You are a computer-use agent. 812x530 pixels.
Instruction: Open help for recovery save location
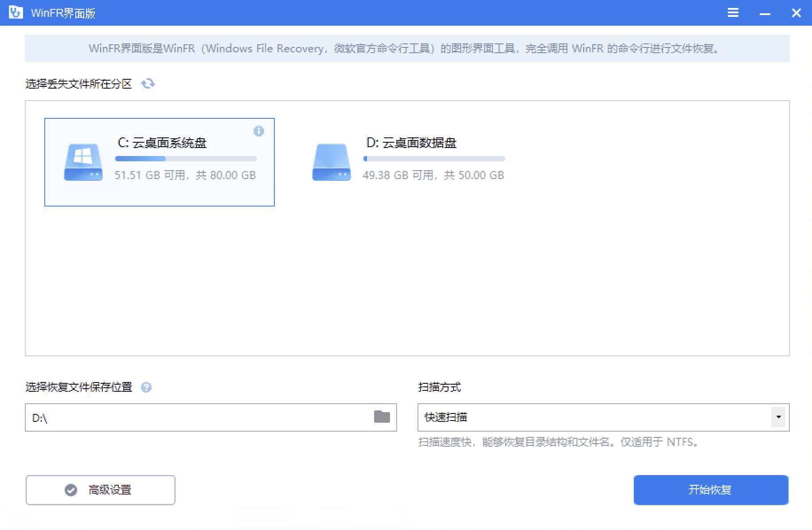(146, 387)
